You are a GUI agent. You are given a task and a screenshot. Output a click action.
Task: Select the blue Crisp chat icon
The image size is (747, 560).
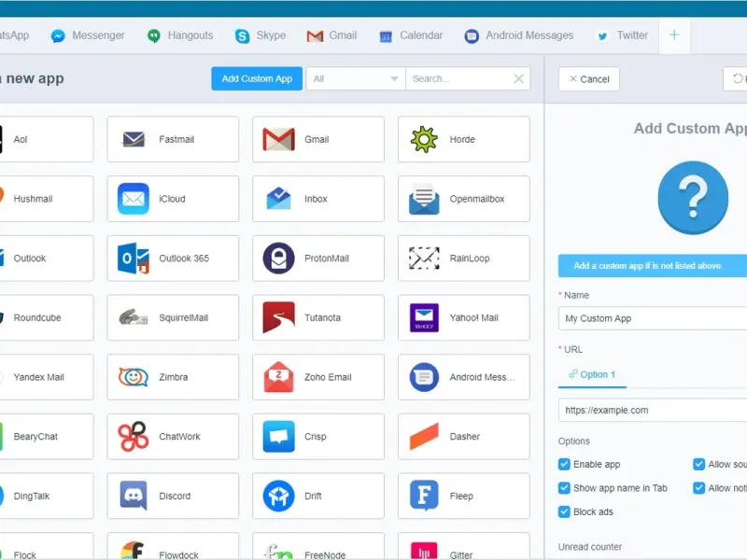point(278,436)
